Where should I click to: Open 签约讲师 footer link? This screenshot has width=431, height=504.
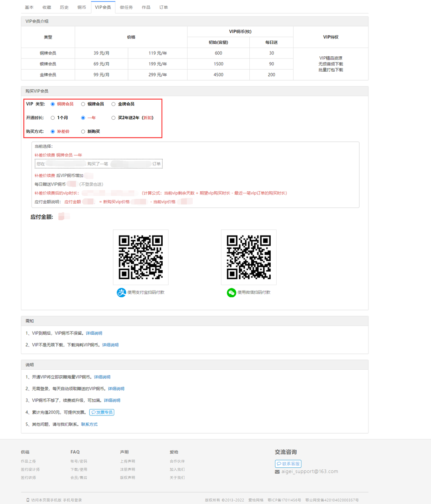(28, 478)
